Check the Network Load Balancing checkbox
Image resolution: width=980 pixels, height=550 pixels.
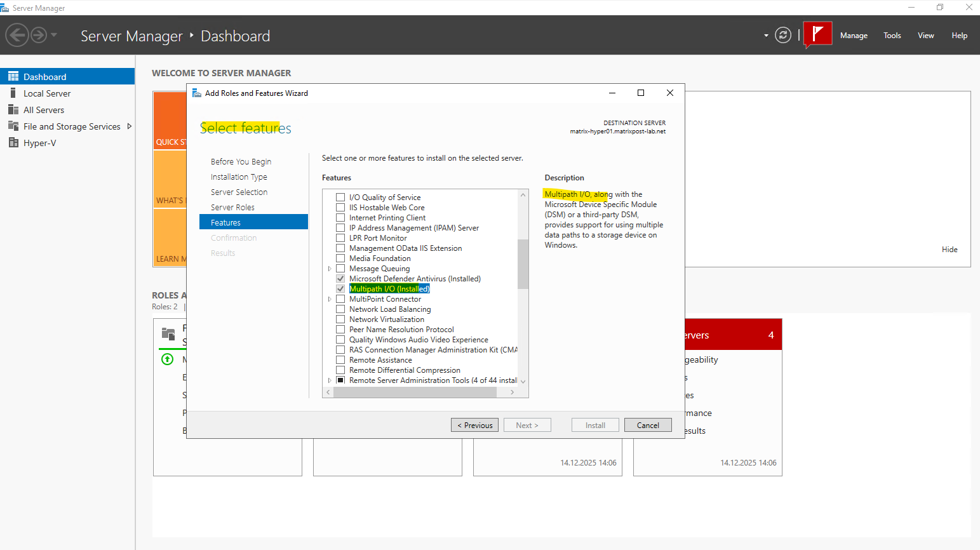(x=340, y=309)
